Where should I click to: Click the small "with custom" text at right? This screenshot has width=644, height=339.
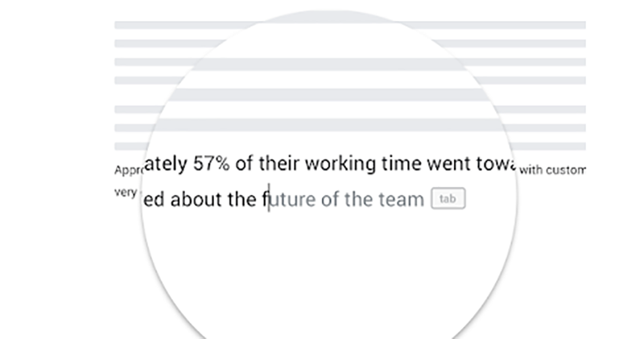pos(553,171)
